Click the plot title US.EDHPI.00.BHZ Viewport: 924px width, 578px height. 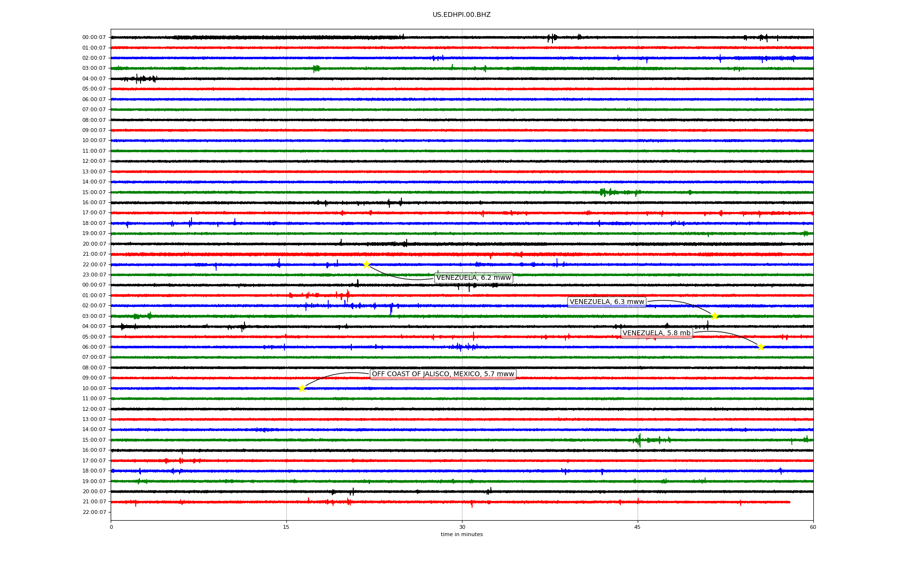point(462,15)
